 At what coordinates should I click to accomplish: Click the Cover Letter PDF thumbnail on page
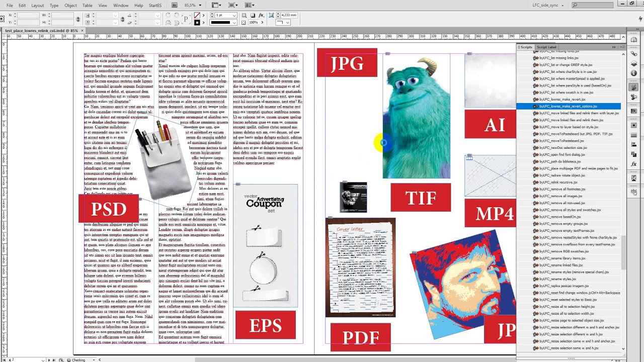[x=360, y=267]
